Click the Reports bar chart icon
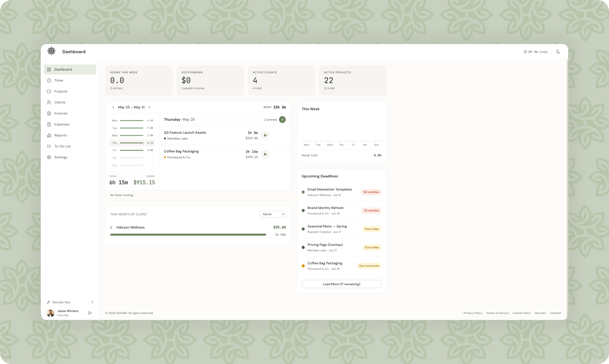This screenshot has width=609, height=364. [x=49, y=135]
